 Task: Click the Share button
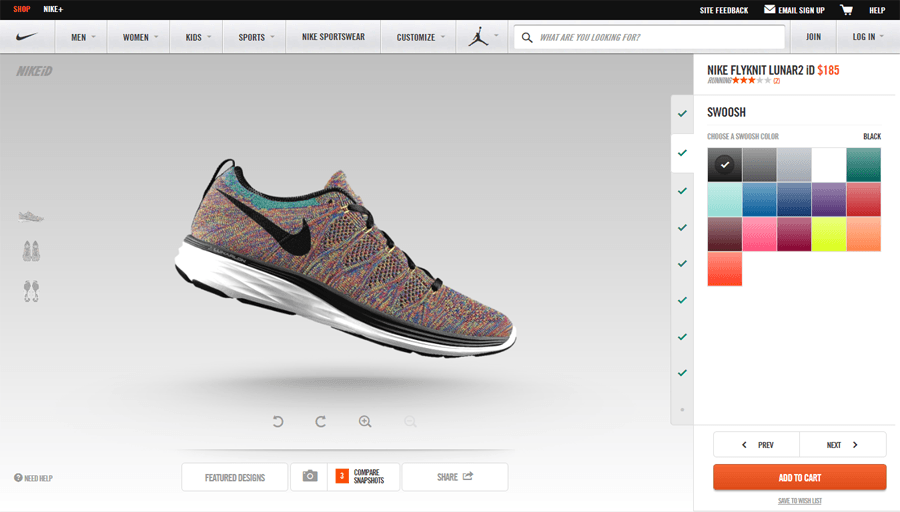(455, 477)
